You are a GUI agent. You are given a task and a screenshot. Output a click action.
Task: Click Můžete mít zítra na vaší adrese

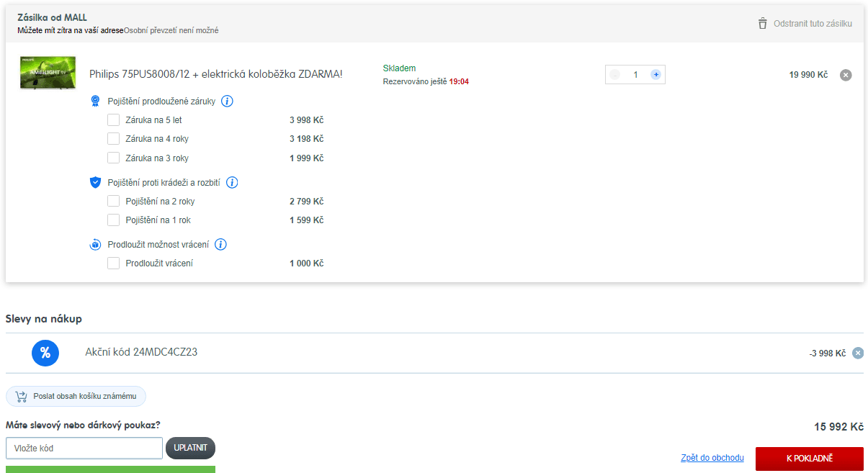(70, 30)
